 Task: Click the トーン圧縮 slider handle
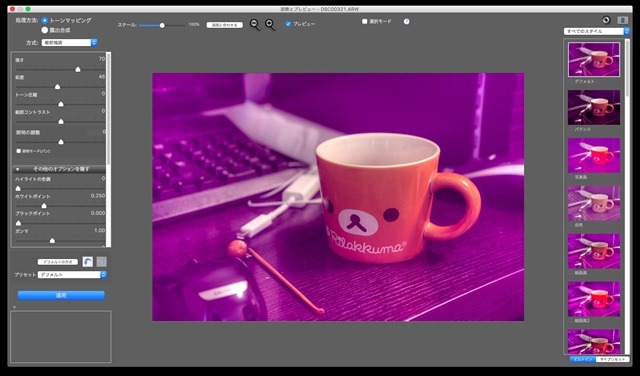coord(61,104)
